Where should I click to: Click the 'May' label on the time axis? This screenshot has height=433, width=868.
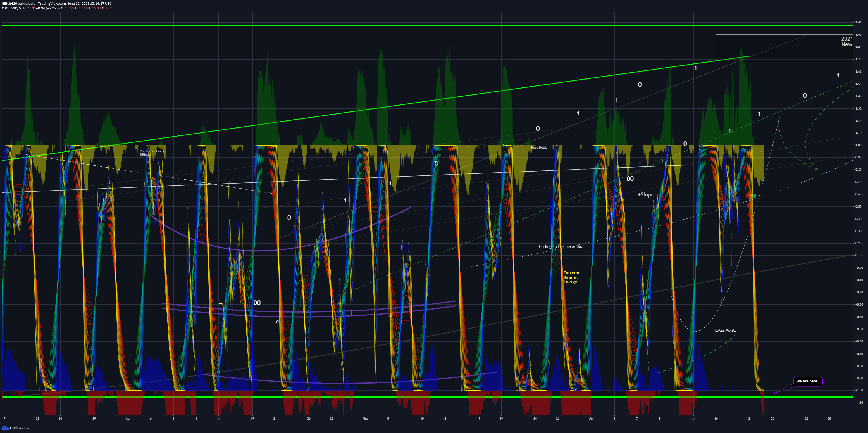365,418
